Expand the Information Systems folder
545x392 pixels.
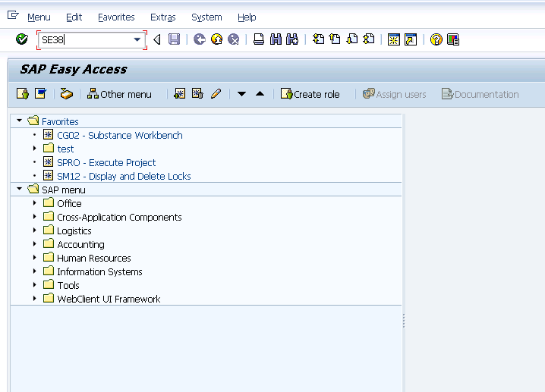tap(34, 271)
